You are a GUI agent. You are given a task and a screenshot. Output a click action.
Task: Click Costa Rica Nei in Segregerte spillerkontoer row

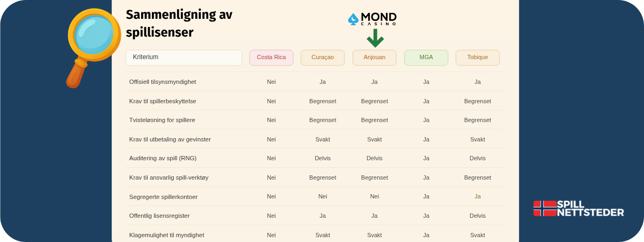click(x=272, y=196)
